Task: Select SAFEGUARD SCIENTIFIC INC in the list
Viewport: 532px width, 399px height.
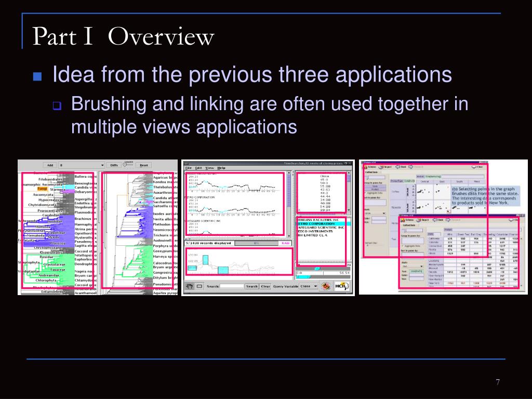Action: (x=321, y=228)
